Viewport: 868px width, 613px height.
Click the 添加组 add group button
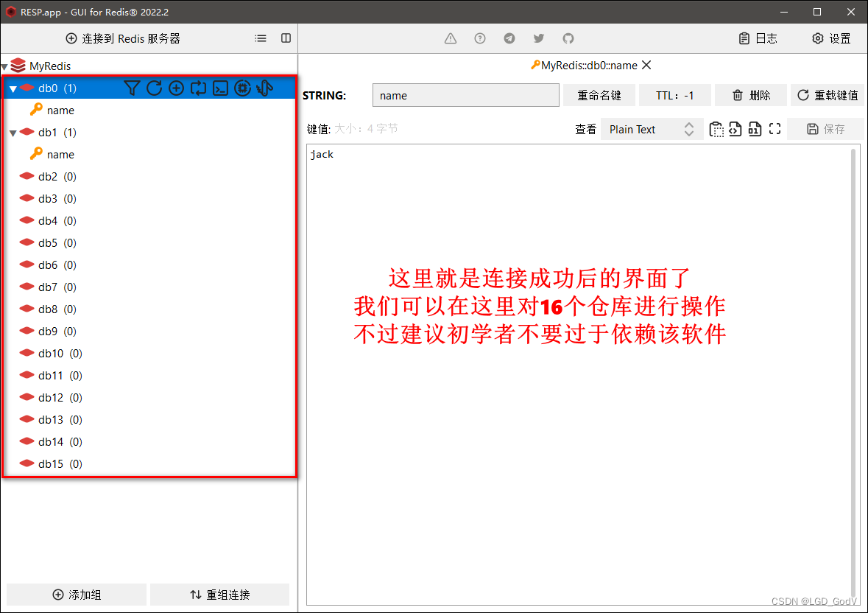pyautogui.click(x=77, y=595)
